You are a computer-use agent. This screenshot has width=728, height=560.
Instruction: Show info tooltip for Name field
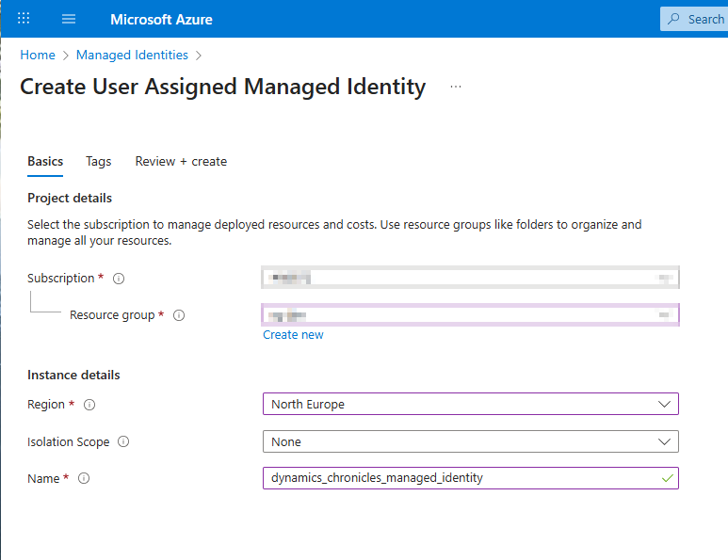tap(84, 479)
